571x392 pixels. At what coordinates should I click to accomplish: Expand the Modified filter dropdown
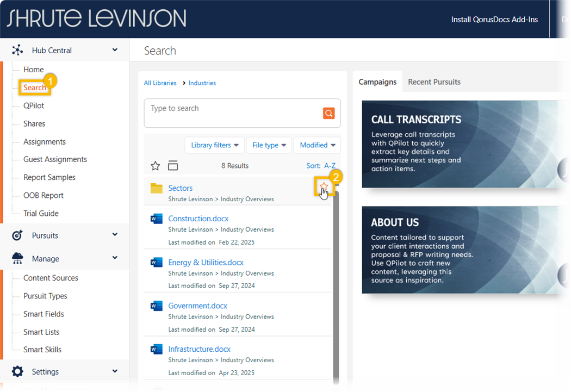click(x=317, y=145)
